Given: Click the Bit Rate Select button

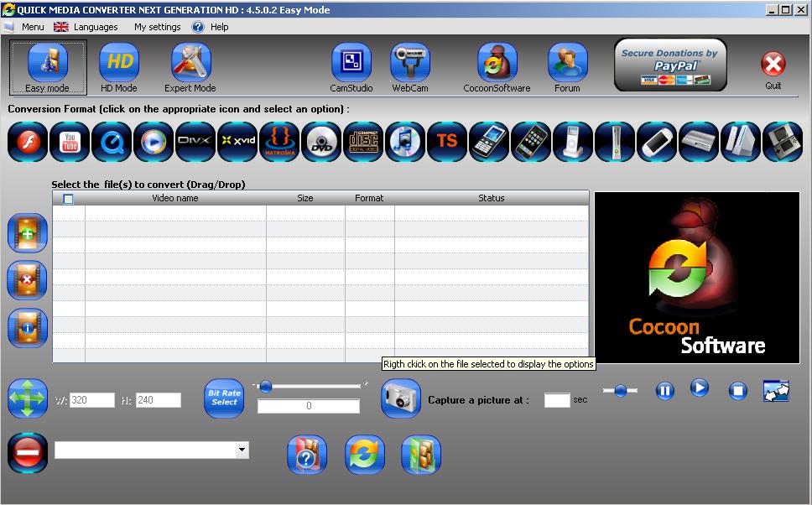Looking at the screenshot, I should click(224, 398).
